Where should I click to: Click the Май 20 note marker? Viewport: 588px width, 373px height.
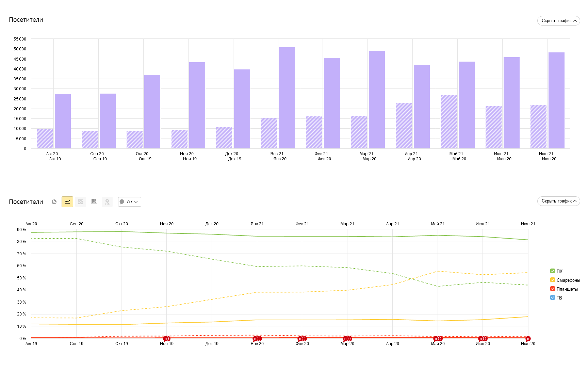pyautogui.click(x=436, y=339)
